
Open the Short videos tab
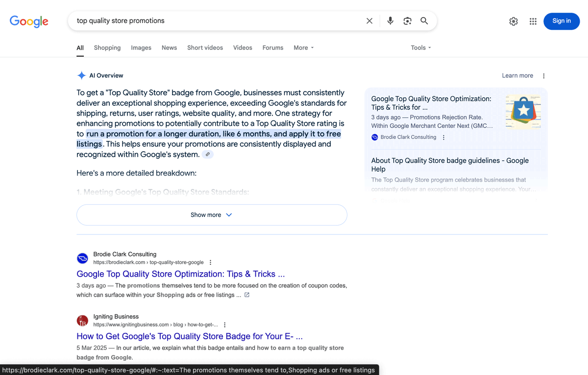click(x=205, y=48)
